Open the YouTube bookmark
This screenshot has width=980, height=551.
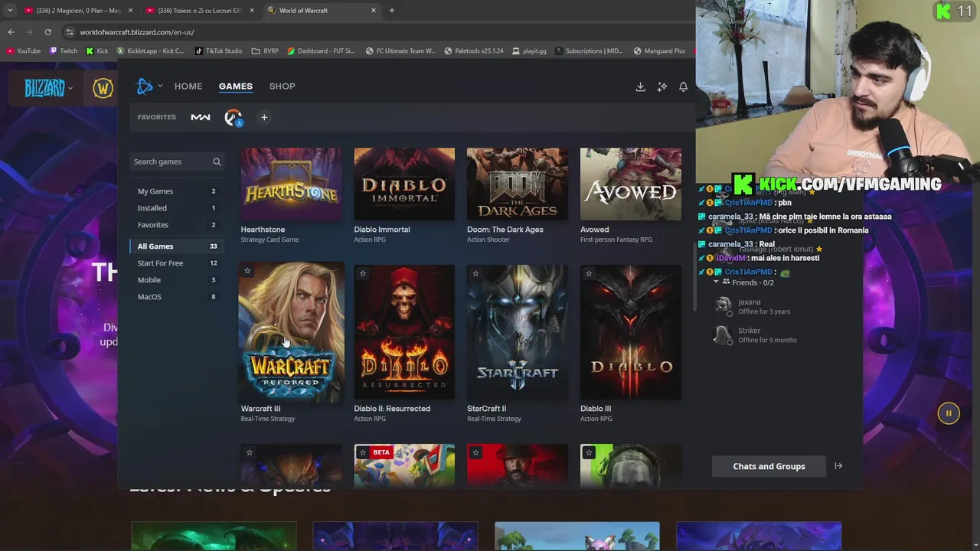pyautogui.click(x=24, y=51)
